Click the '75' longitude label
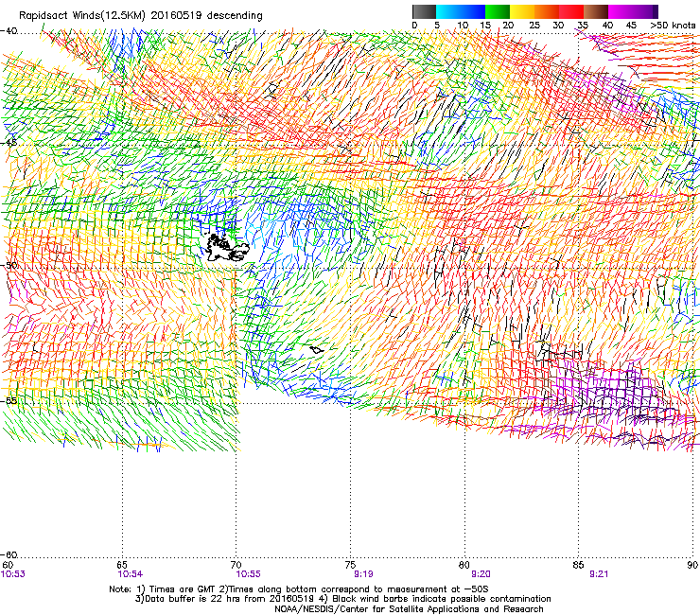 point(350,566)
